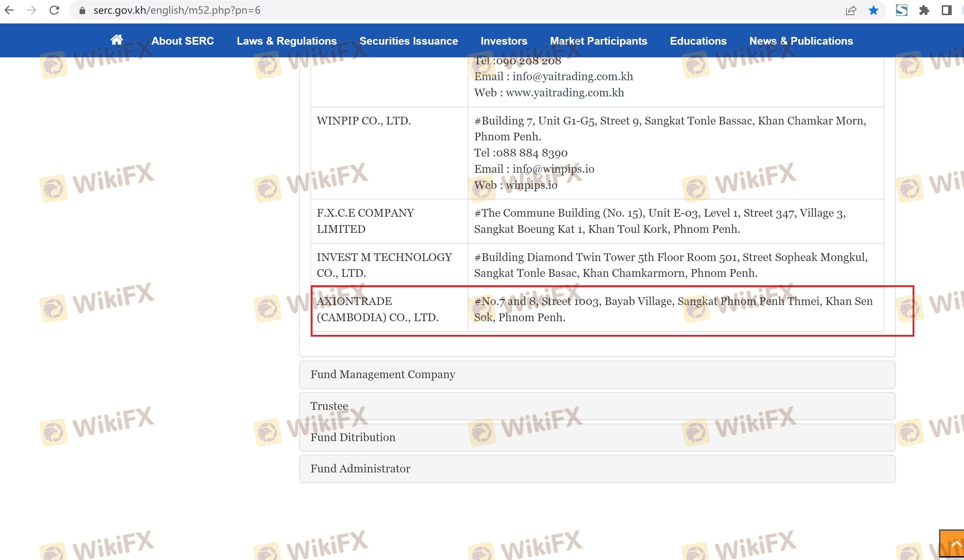Image resolution: width=964 pixels, height=560 pixels.
Task: Open the browser side panel icon
Action: tap(946, 10)
